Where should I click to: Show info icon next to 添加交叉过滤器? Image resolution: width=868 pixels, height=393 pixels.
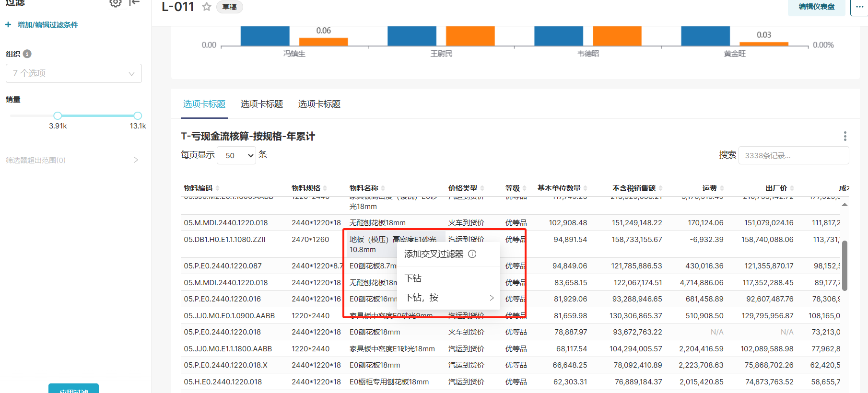tap(472, 254)
